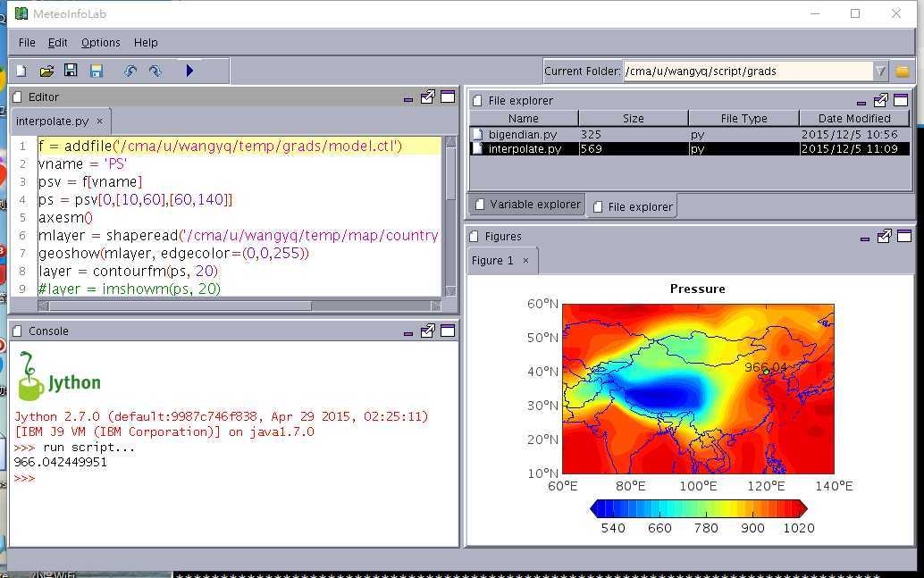Maximize the Editor panel

coord(448,96)
